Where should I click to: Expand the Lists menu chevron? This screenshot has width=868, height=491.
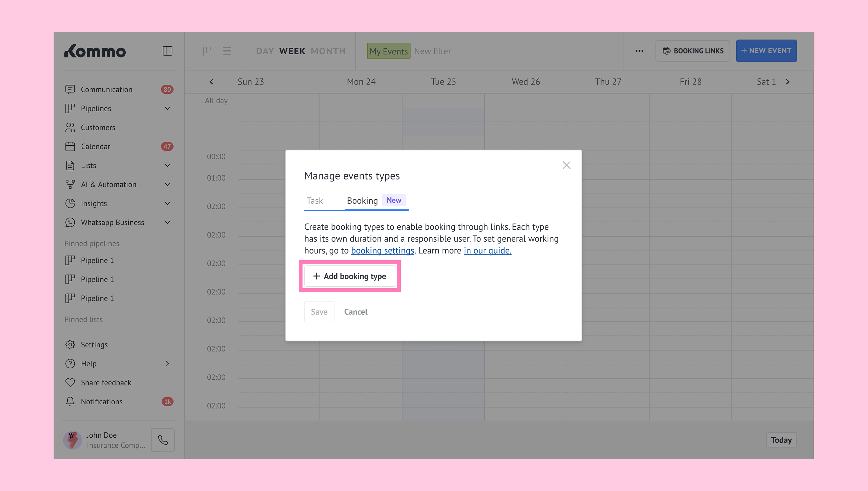coord(168,165)
